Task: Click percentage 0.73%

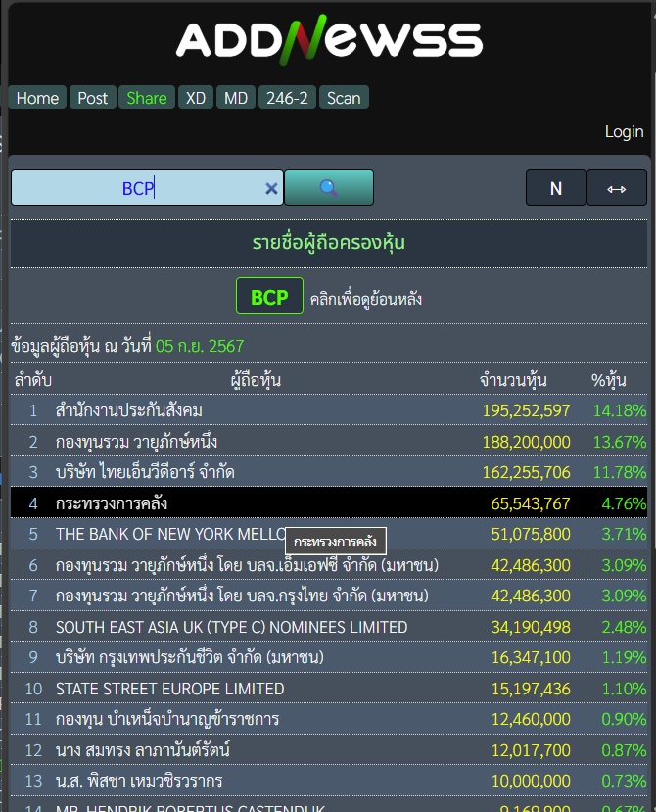Action: click(x=624, y=781)
